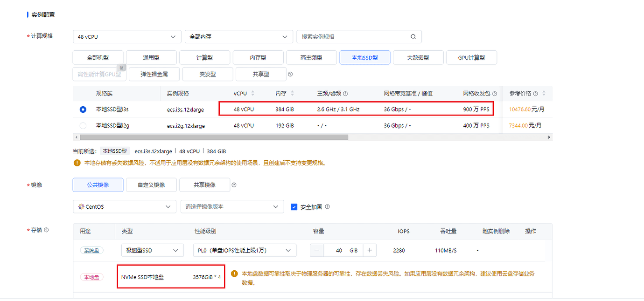Select the 通用型 tab

pos(151,58)
